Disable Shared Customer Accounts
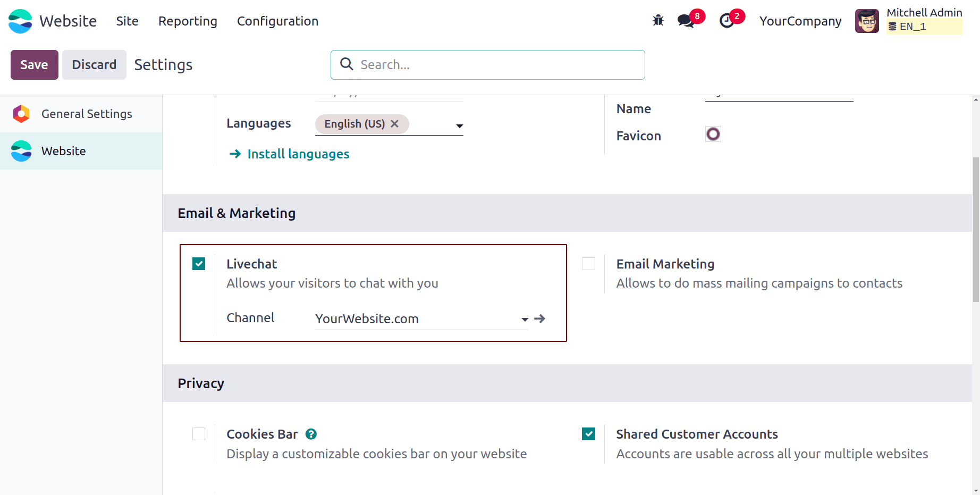The image size is (980, 495). point(588,433)
